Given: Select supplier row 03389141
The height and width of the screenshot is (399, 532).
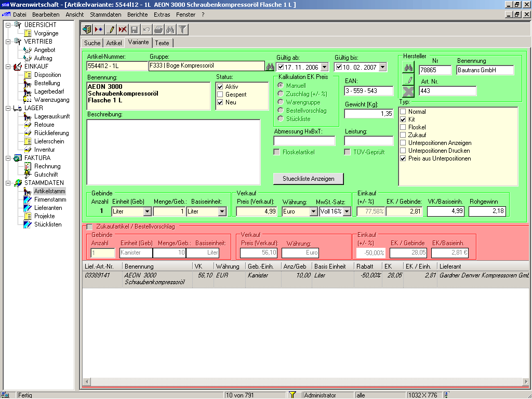Looking at the screenshot, I should pos(305,279).
